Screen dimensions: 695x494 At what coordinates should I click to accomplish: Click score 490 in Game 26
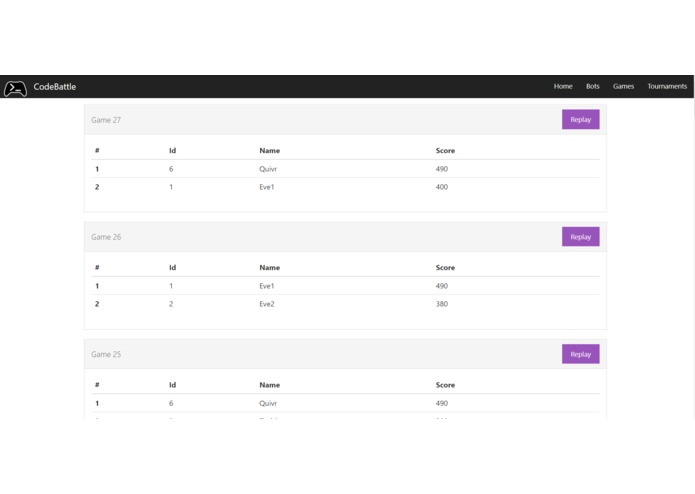pos(442,286)
